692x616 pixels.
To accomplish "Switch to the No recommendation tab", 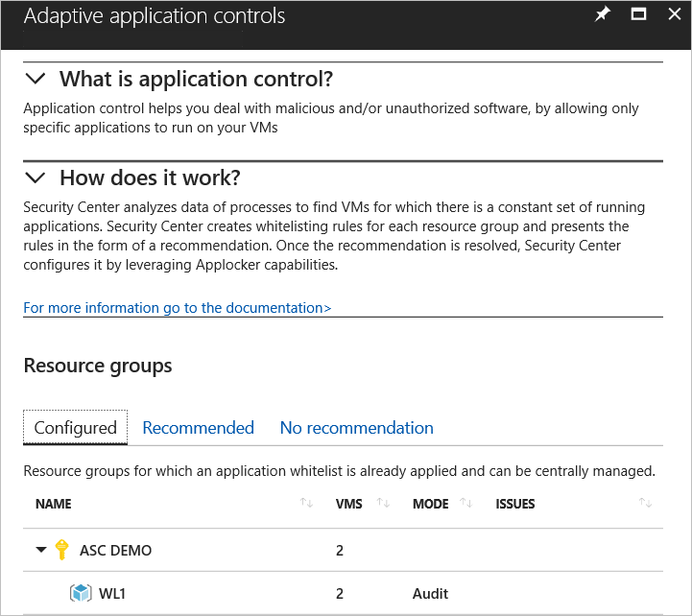I will point(357,428).
